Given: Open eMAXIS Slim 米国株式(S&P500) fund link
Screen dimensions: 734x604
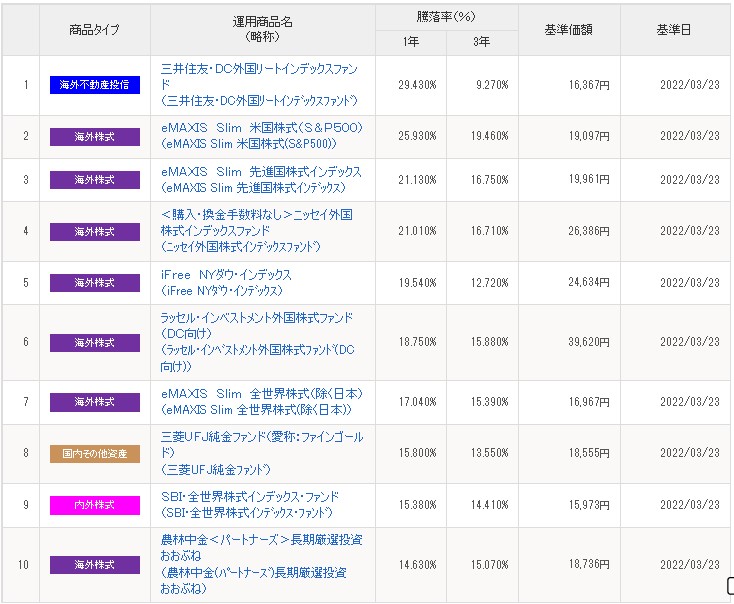Looking at the screenshot, I should pos(262,136).
